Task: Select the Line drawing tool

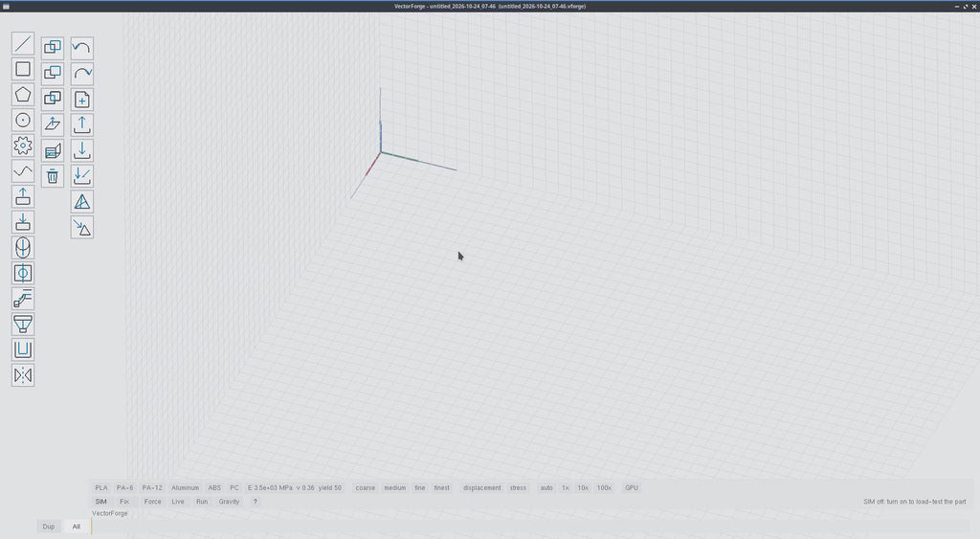Action: pos(23,44)
